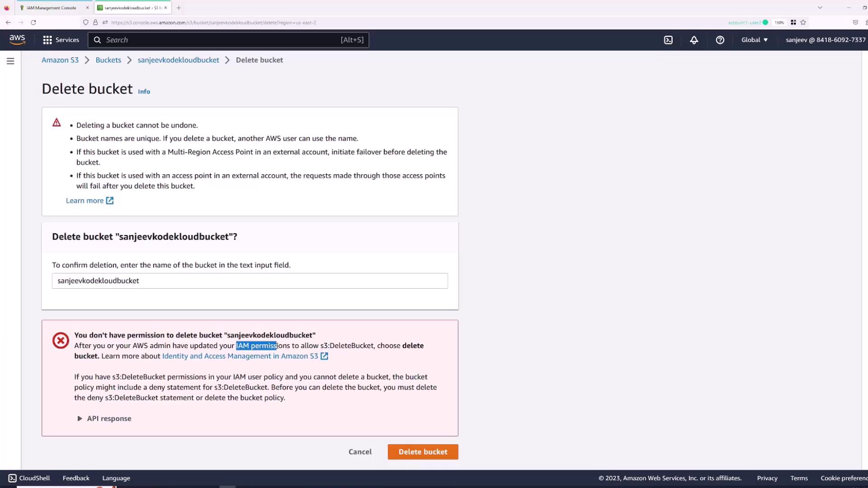
Task: Reload the page with the refresh icon
Action: click(x=33, y=22)
